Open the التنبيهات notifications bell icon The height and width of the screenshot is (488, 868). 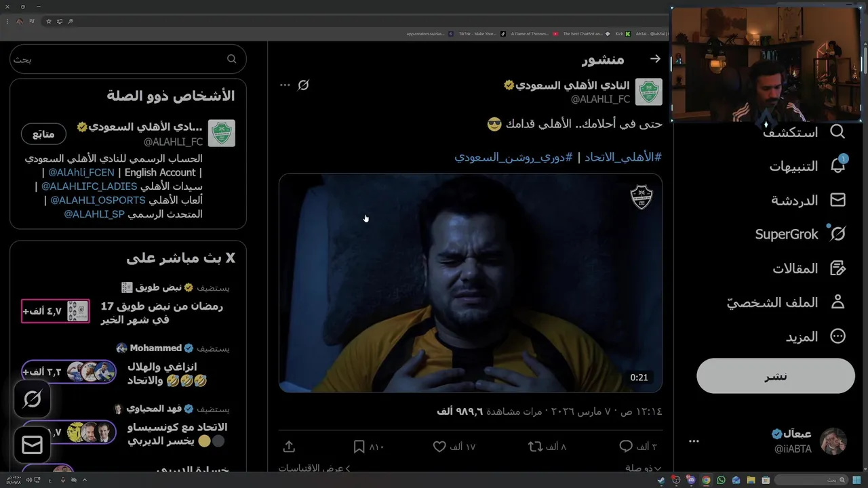[837, 165]
